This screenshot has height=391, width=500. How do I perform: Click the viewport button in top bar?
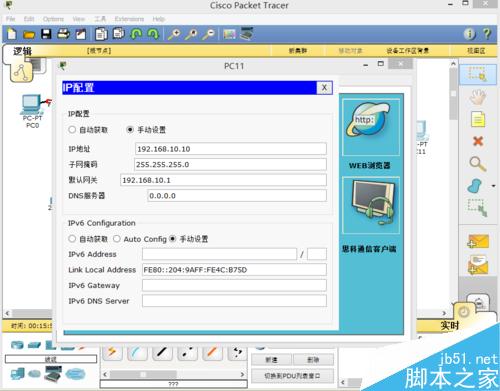(x=476, y=51)
